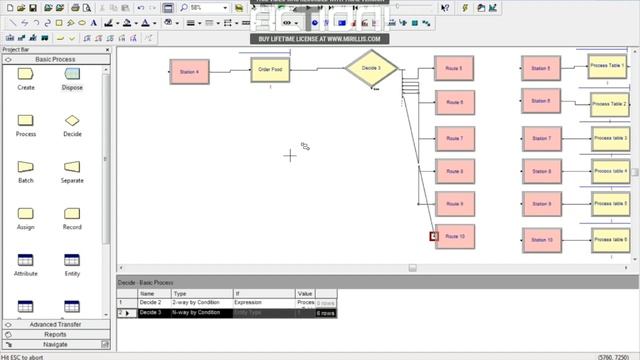Click Project Bar scroll down arrow
640x360 pixels.
[106, 315]
